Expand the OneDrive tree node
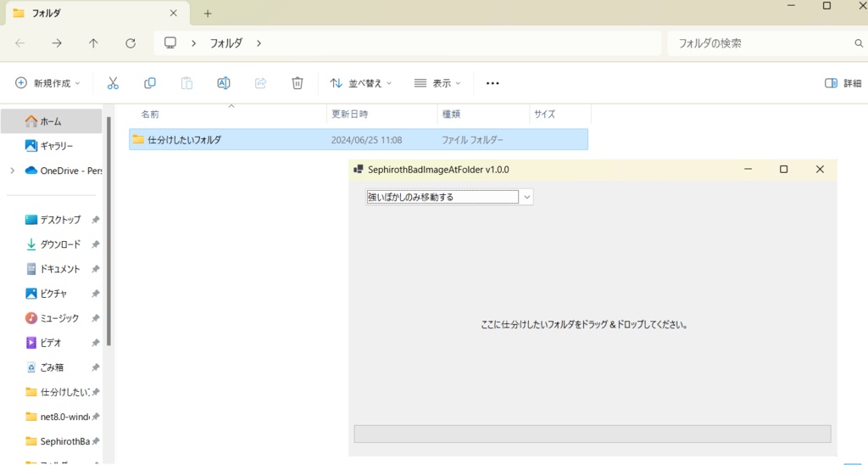The image size is (868, 465). [12, 171]
